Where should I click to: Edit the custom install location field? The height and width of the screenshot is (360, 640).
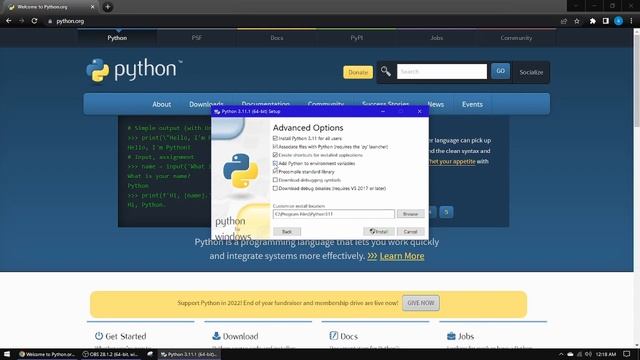[333, 214]
